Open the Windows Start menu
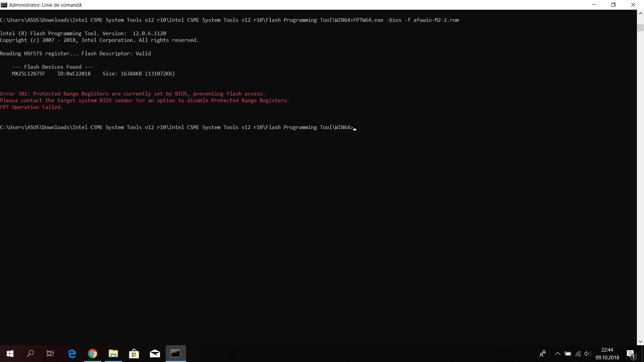This screenshot has width=644, height=362. tap(10, 353)
